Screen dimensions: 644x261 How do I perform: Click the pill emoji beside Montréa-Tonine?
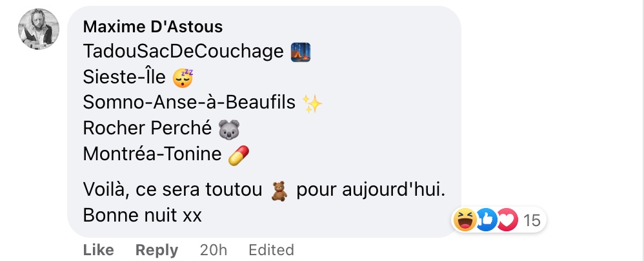pyautogui.click(x=239, y=155)
